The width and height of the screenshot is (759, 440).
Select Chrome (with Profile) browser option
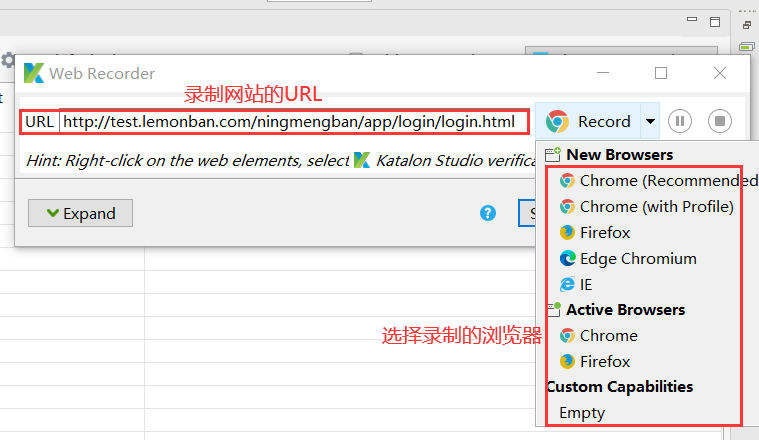pyautogui.click(x=646, y=207)
